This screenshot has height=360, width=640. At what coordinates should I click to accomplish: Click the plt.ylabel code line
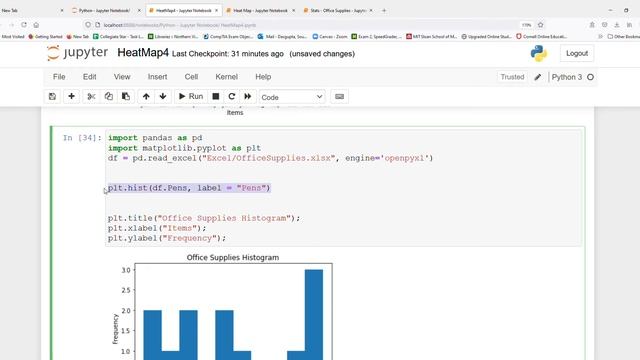point(167,238)
